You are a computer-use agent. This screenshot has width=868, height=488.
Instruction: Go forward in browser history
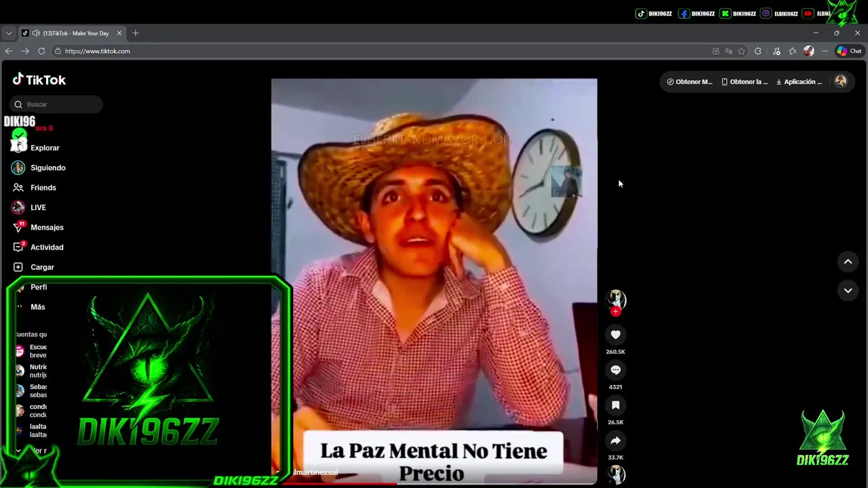point(25,51)
